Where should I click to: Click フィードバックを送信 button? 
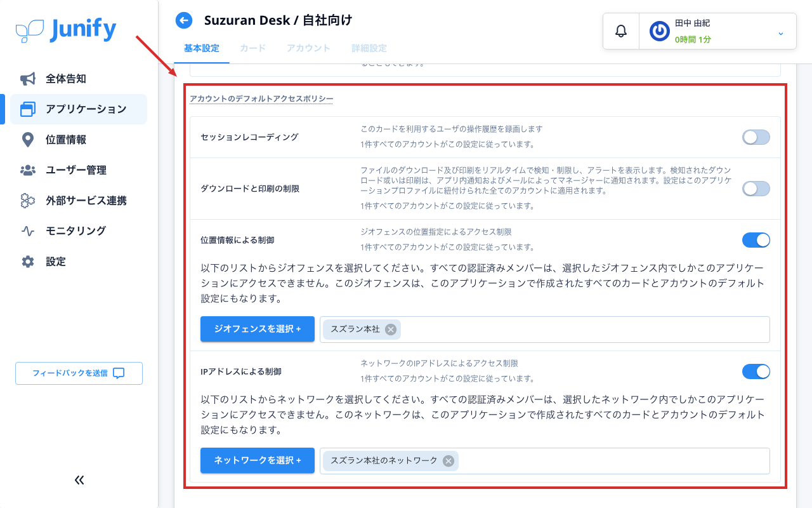[x=79, y=373]
